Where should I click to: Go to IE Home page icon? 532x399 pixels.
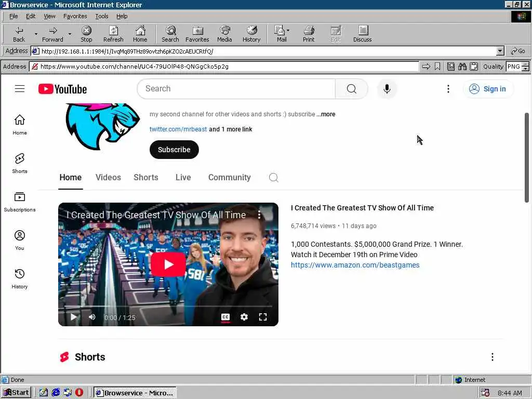(140, 34)
